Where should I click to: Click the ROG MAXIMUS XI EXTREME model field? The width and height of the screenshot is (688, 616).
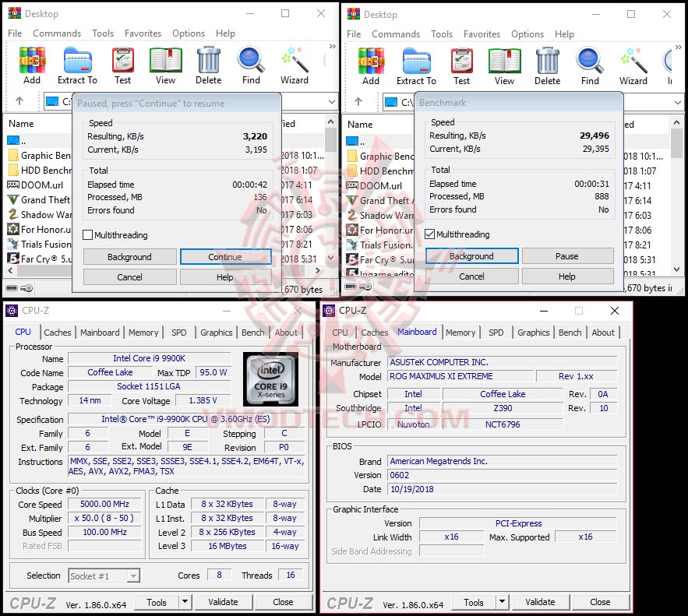pos(460,376)
